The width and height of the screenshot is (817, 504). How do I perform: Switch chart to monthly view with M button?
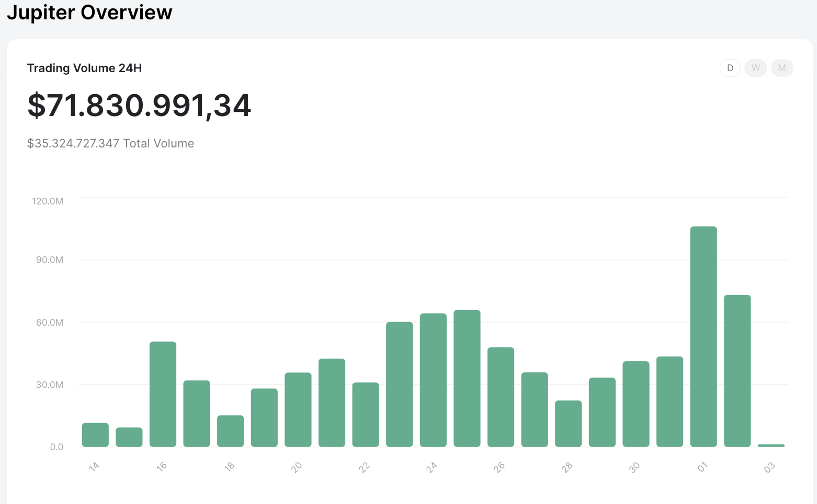click(782, 68)
